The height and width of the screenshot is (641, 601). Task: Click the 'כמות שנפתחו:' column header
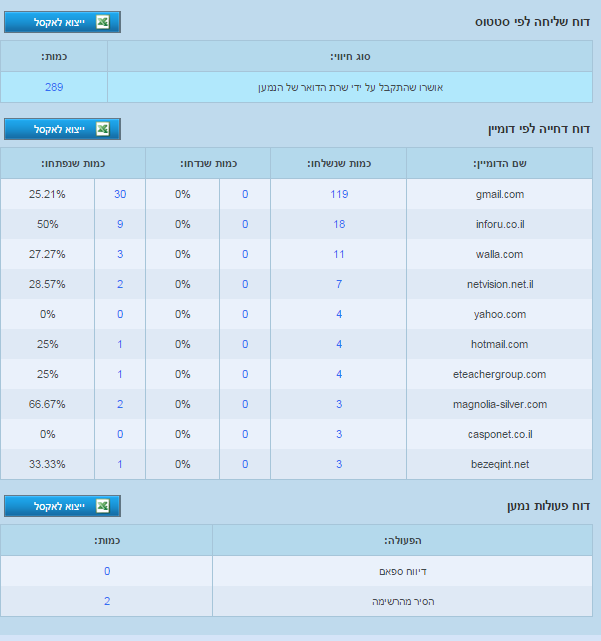tap(73, 164)
